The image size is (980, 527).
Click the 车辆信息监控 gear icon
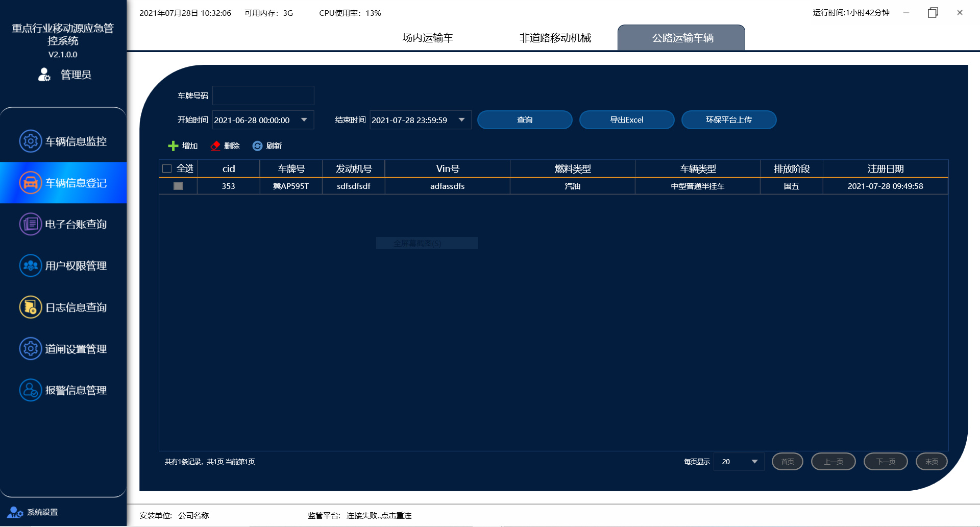pos(30,141)
